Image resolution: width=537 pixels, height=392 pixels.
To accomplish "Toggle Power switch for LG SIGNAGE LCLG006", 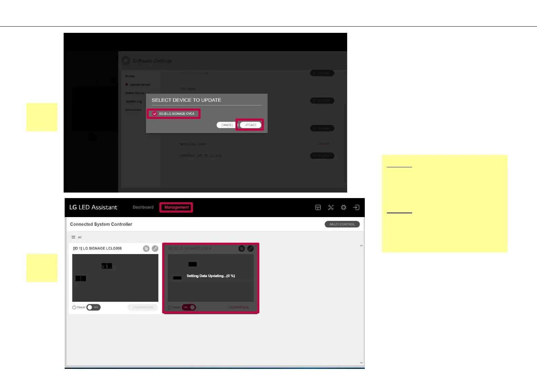I will click(93, 307).
